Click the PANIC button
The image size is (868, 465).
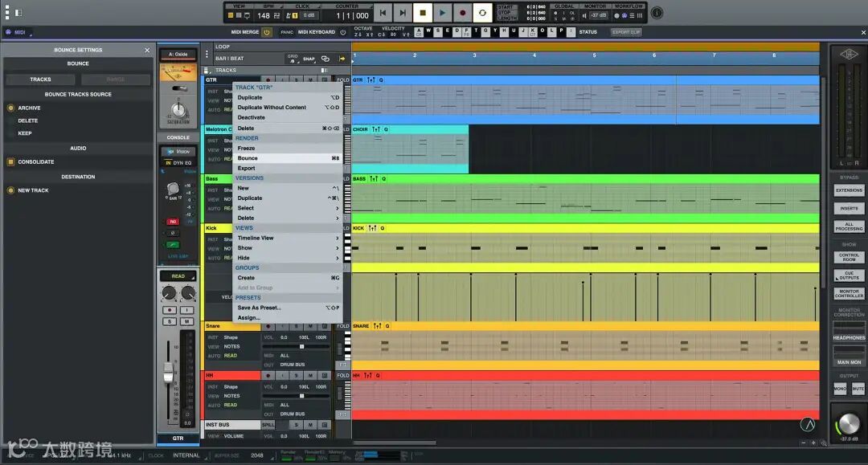287,32
